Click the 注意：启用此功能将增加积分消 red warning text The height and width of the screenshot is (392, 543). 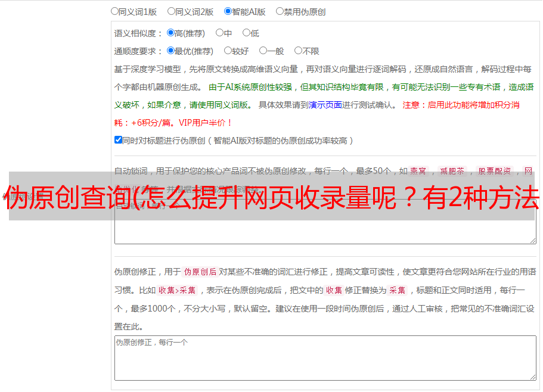[461, 105]
